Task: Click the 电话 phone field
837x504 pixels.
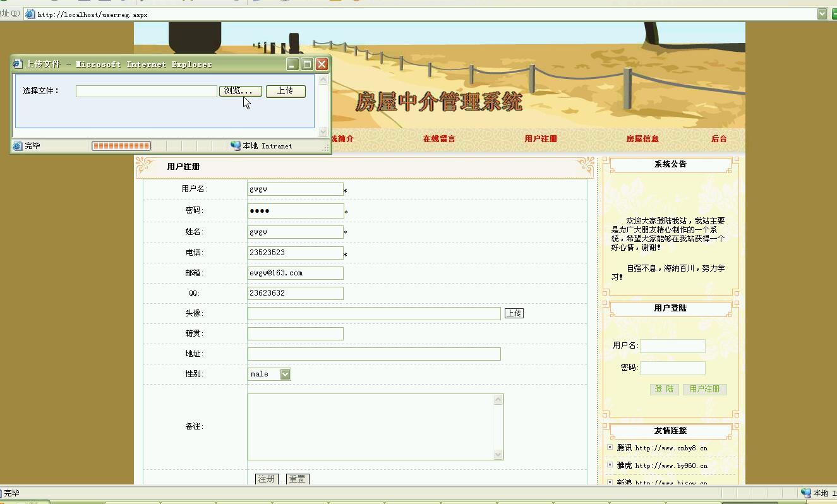Action: point(295,253)
